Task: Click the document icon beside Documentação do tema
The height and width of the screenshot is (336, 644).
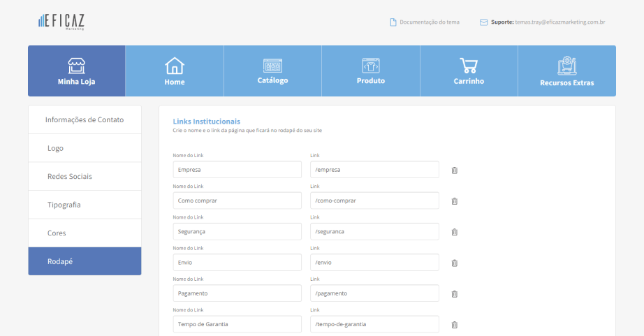Action: point(393,22)
